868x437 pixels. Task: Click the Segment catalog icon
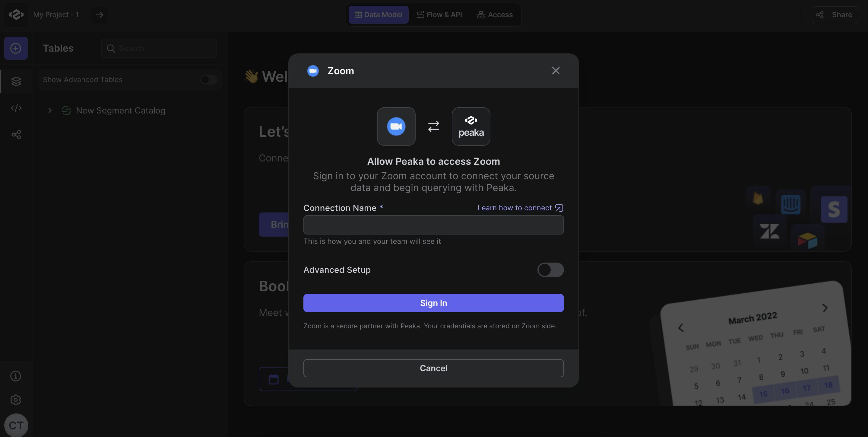[66, 110]
